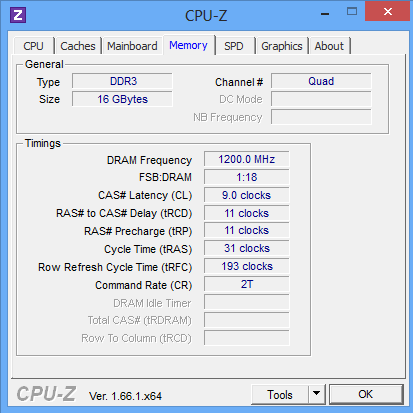This screenshot has height=413, width=413.
Task: Click the CPU-Z app icon in title bar
Action: click(18, 15)
